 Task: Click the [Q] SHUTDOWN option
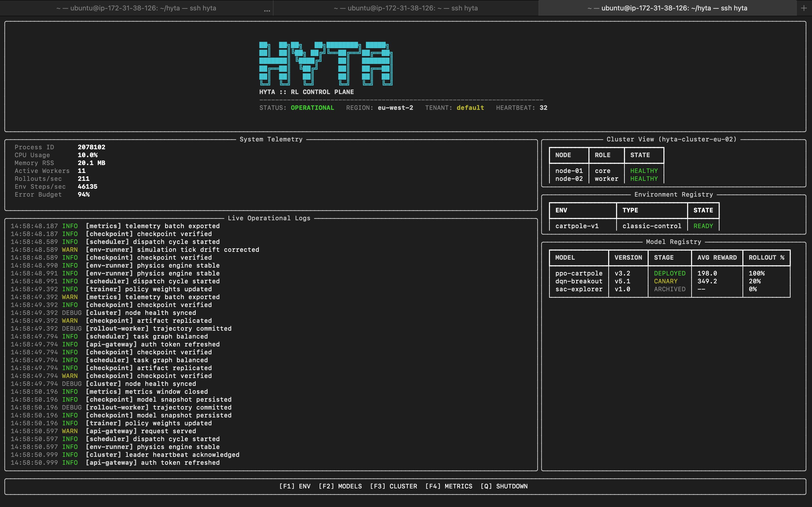click(504, 486)
